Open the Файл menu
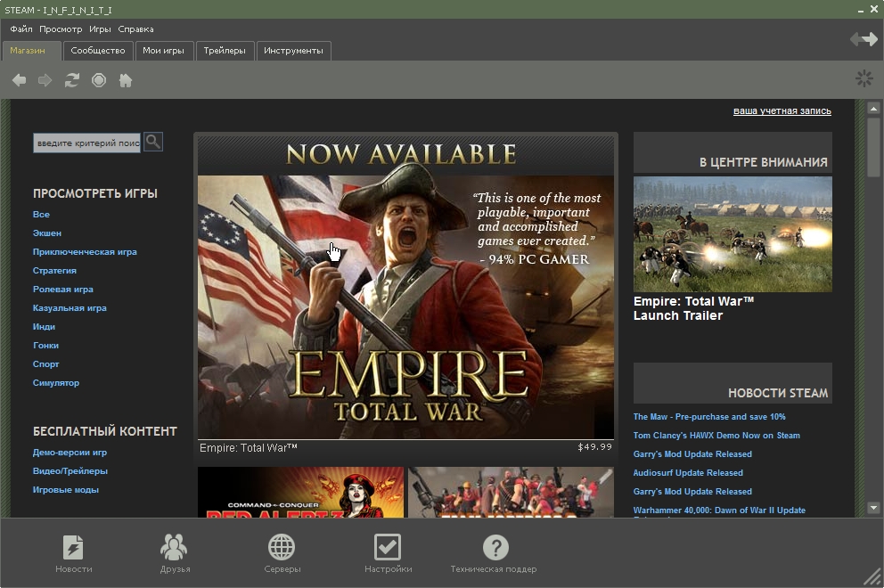This screenshot has width=884, height=588. click(20, 29)
